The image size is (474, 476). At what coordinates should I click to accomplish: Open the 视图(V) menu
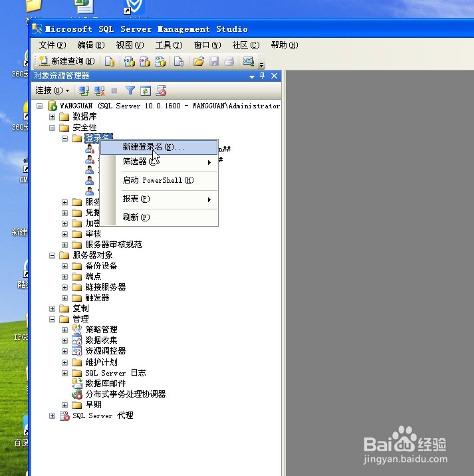pos(130,45)
